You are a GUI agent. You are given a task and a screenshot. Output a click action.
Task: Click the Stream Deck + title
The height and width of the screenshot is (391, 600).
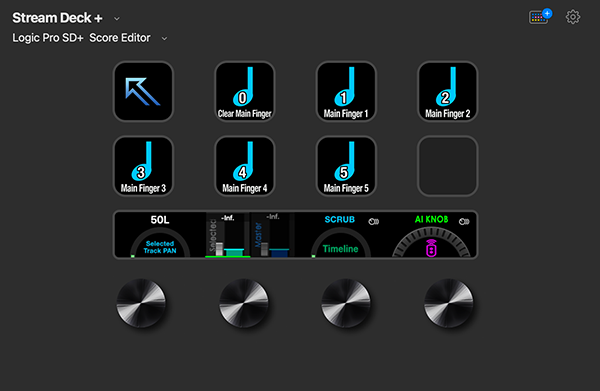click(x=57, y=18)
